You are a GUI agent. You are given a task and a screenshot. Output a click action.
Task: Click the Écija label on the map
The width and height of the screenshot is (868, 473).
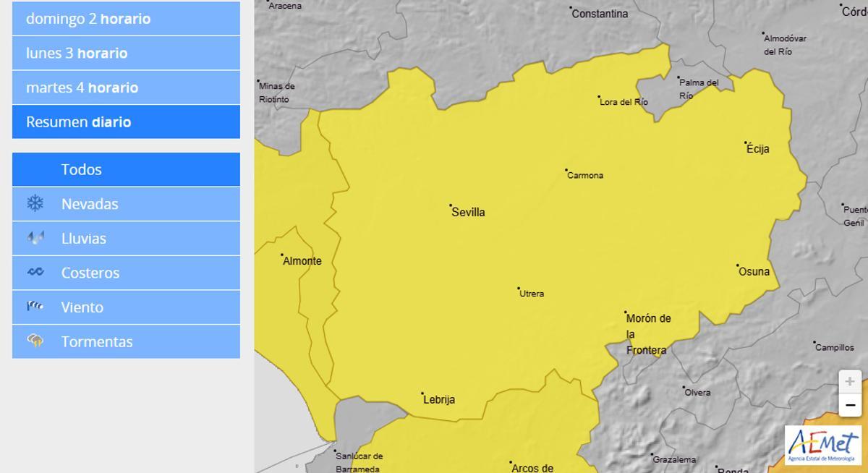tap(757, 149)
